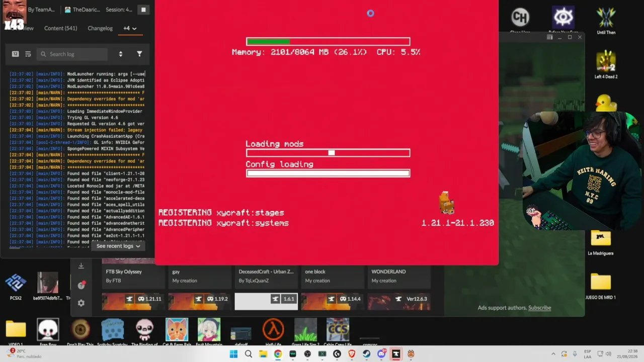Expand the +4 more tabs dropdown

click(x=130, y=28)
